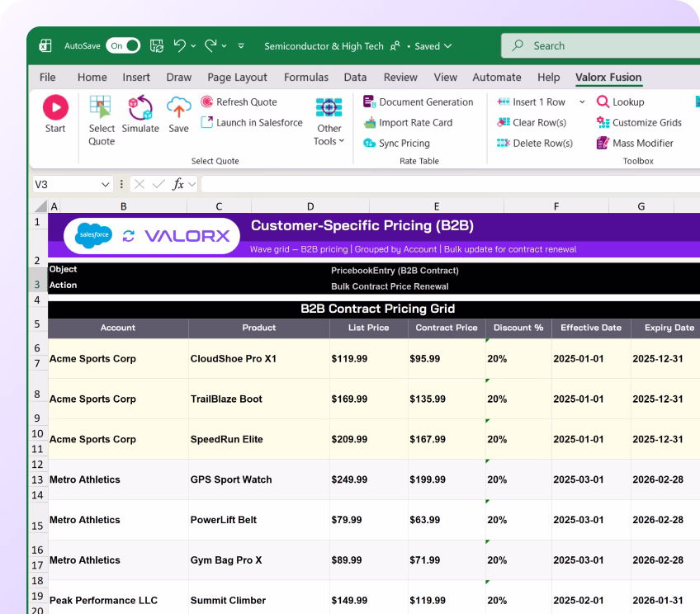Click the Redo arrow
This screenshot has height=614, width=700.
tap(210, 45)
